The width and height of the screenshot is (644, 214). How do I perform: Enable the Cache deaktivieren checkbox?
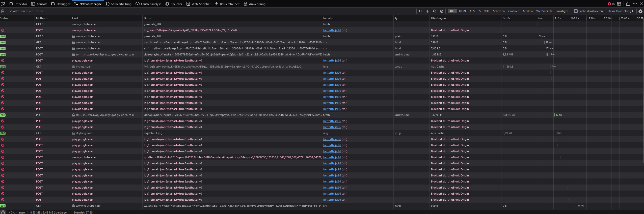[576, 11]
